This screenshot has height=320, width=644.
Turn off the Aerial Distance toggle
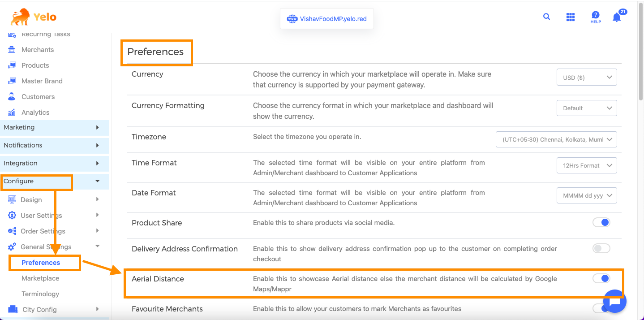tap(601, 278)
